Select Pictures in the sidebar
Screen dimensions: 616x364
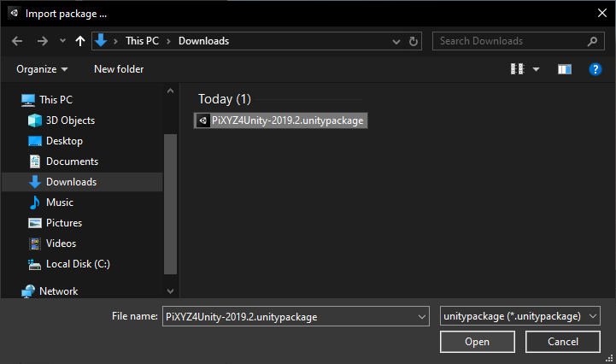click(64, 223)
